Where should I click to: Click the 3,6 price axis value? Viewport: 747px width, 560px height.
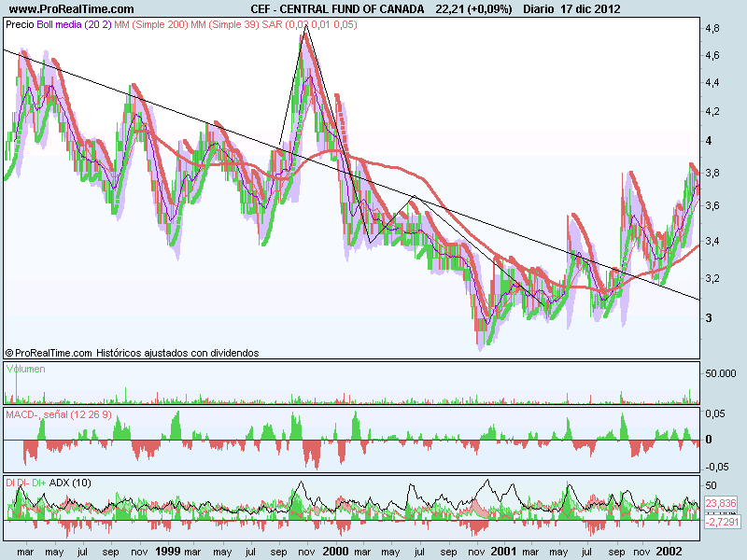point(712,205)
